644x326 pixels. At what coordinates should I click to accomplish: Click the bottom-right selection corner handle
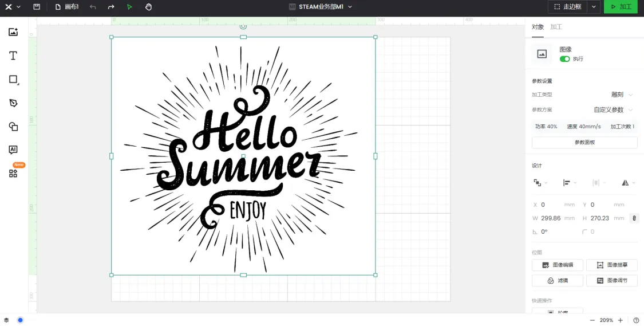tap(376, 275)
